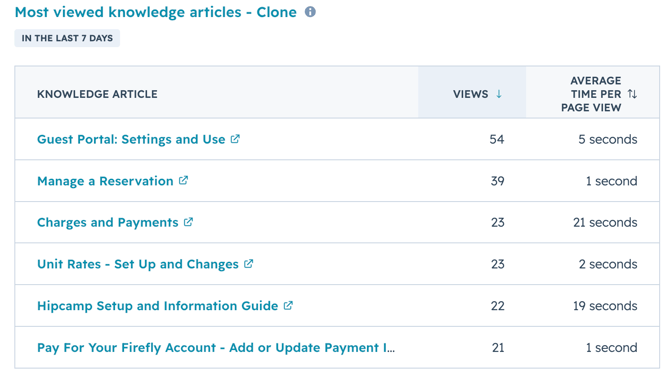Click the info icon beside report title
Image resolution: width=670 pixels, height=369 pixels.
coord(310,12)
